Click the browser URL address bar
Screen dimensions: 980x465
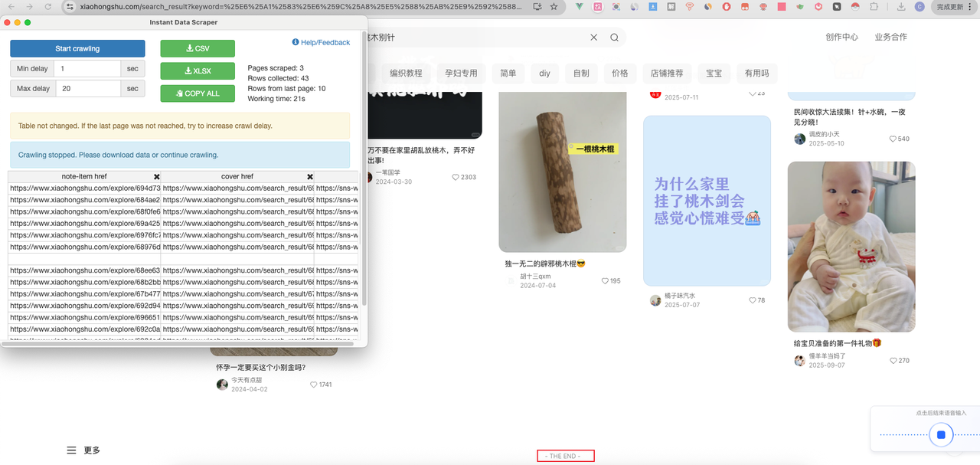[302, 6]
